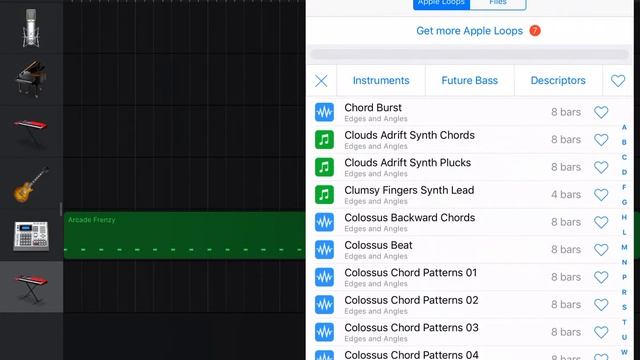Preview the Colossus Beat loop name
Viewport: 640px width, 360px height.
point(378,245)
